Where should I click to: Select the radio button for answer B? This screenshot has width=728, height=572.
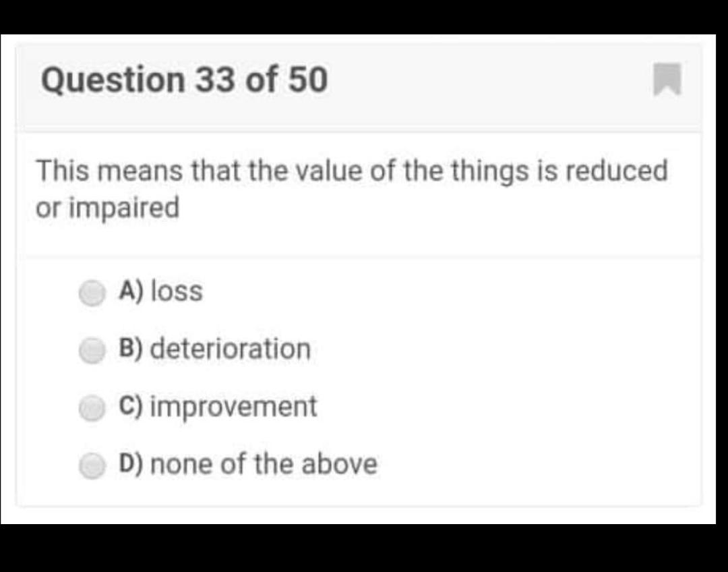tap(92, 350)
